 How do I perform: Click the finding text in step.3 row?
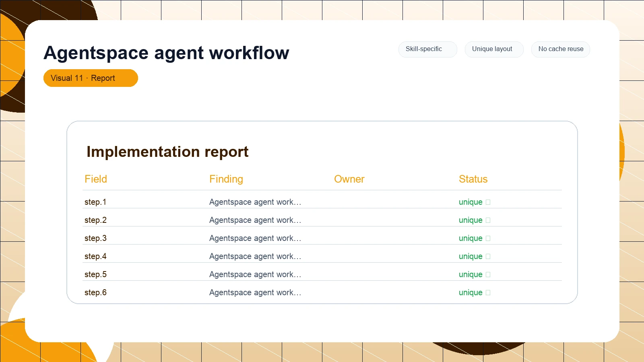(x=255, y=238)
